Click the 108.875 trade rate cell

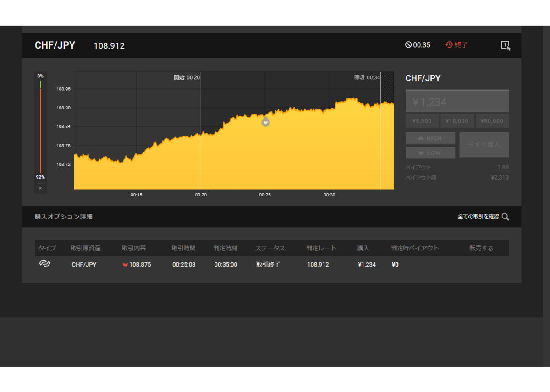point(137,265)
